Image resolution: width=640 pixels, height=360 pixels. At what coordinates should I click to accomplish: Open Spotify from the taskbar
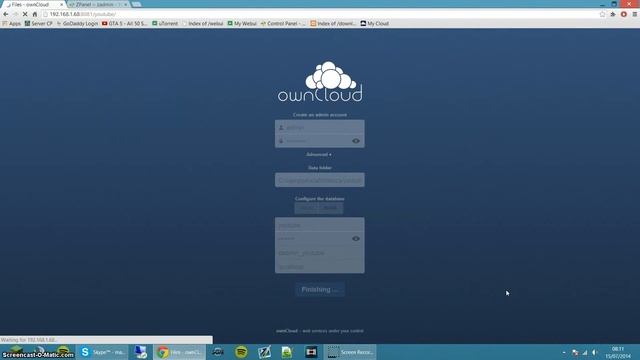(241, 352)
